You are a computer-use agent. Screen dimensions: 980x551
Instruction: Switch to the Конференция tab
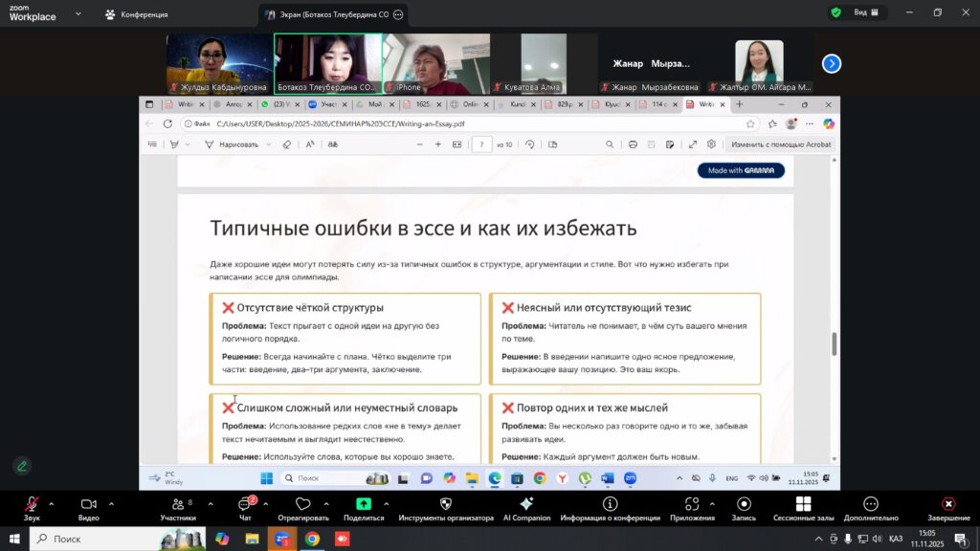[x=137, y=14]
